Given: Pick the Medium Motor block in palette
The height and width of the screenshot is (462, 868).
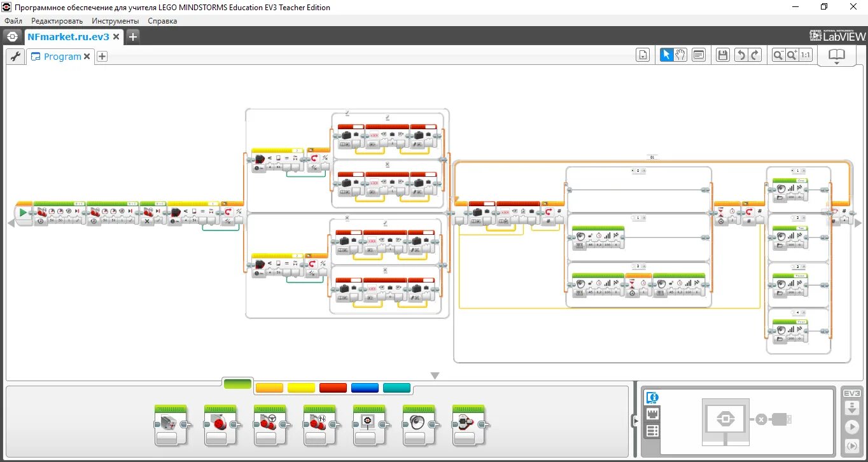Looking at the screenshot, I should tap(171, 424).
